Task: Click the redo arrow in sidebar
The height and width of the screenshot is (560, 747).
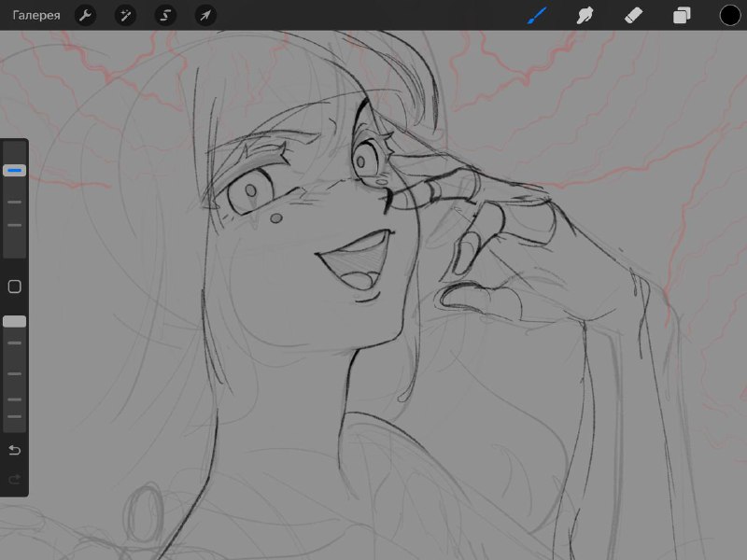Action: point(15,479)
